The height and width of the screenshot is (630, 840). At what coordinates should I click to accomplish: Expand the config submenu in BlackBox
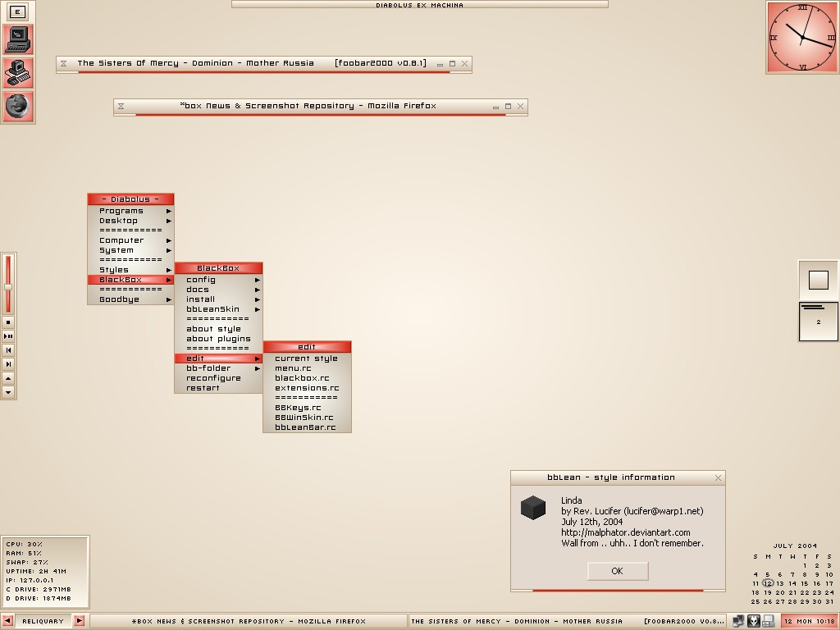pyautogui.click(x=218, y=280)
